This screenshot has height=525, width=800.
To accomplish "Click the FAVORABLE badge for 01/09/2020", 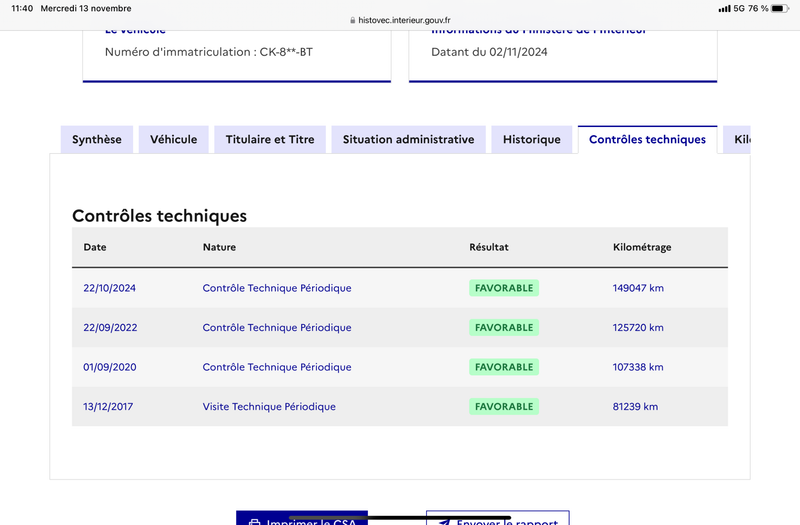I will (504, 367).
